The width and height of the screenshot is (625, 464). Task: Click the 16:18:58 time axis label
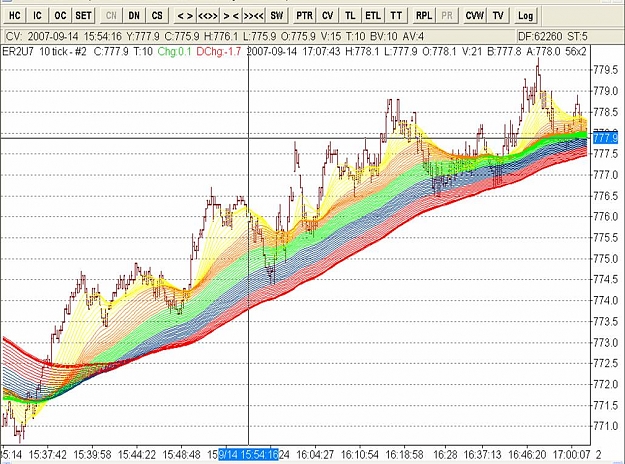[405, 454]
